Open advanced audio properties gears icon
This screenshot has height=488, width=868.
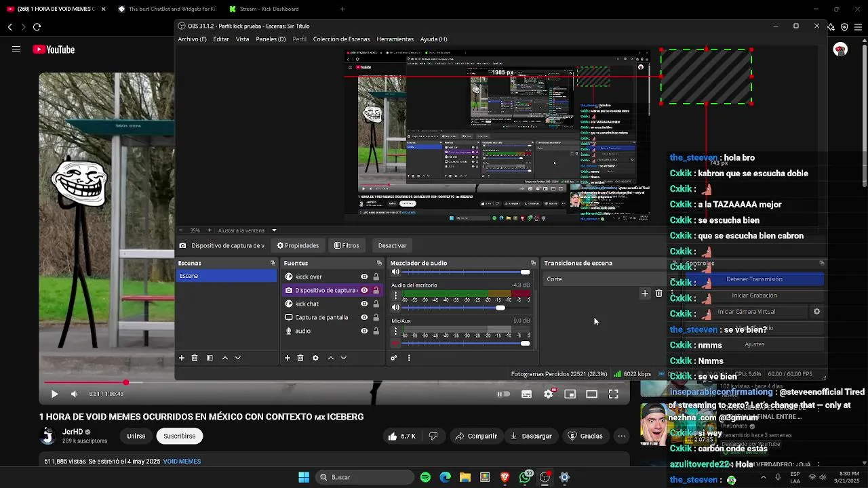click(x=393, y=358)
